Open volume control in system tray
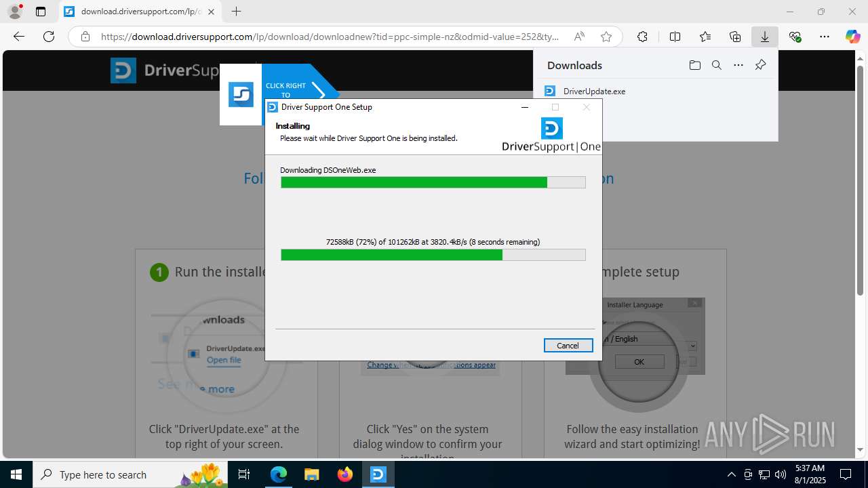This screenshot has height=488, width=868. pyautogui.click(x=780, y=474)
